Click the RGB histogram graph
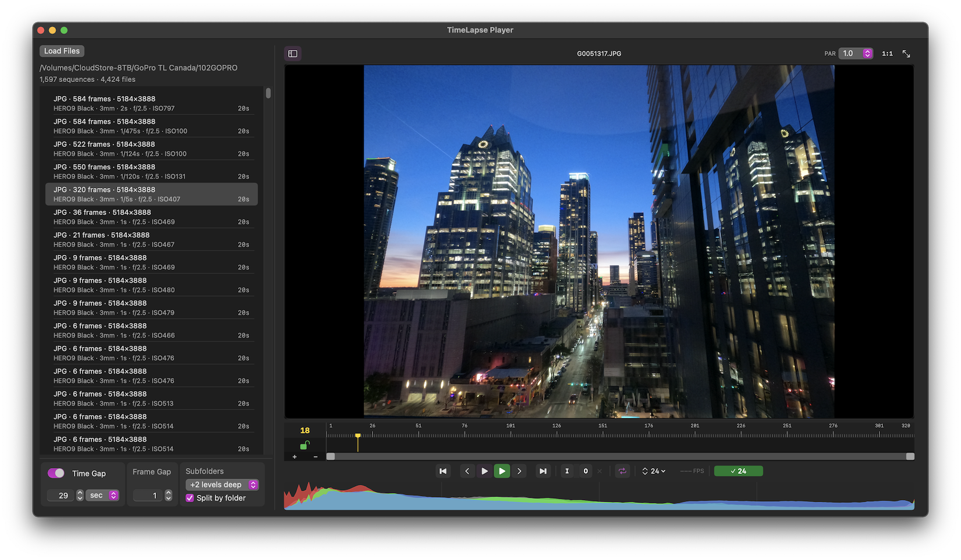Screen dimensions: 961x560 click(x=599, y=495)
